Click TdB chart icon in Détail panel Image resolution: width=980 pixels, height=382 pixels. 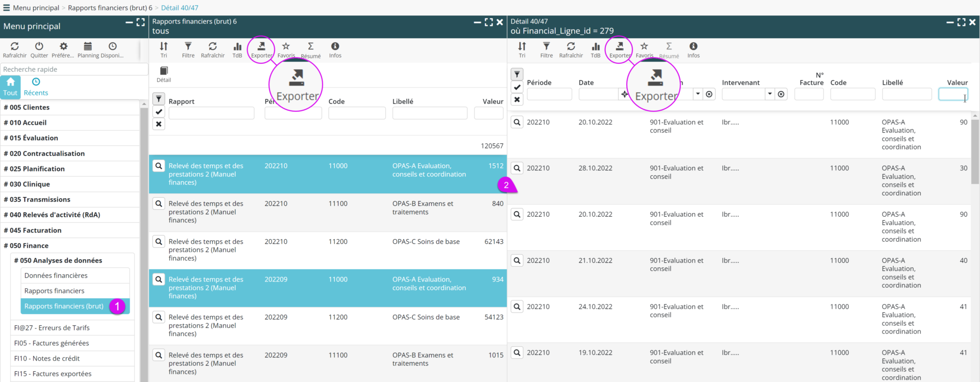pyautogui.click(x=595, y=47)
